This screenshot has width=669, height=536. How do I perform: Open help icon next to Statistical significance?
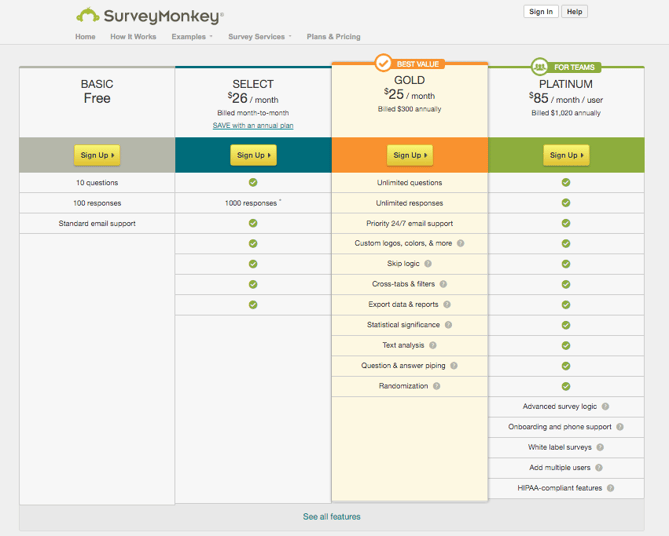point(448,325)
